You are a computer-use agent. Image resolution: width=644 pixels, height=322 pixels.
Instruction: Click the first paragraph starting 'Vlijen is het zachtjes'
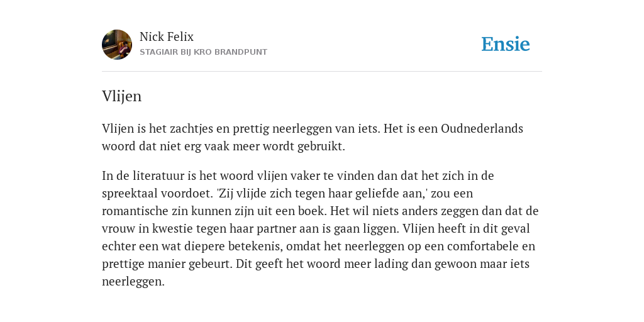click(313, 137)
